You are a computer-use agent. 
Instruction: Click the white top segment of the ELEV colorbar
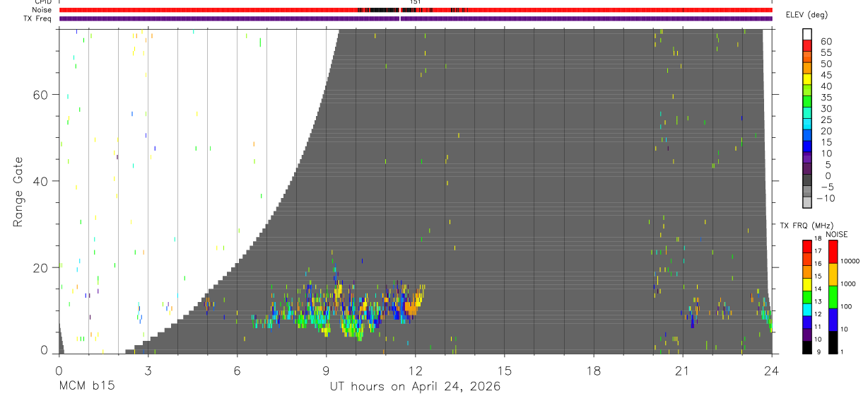point(807,35)
